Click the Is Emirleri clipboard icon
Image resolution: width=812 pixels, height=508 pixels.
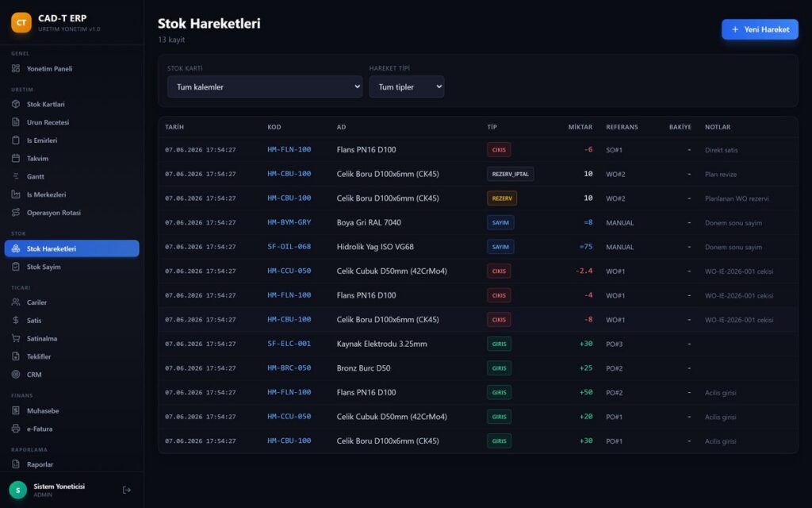(x=16, y=140)
